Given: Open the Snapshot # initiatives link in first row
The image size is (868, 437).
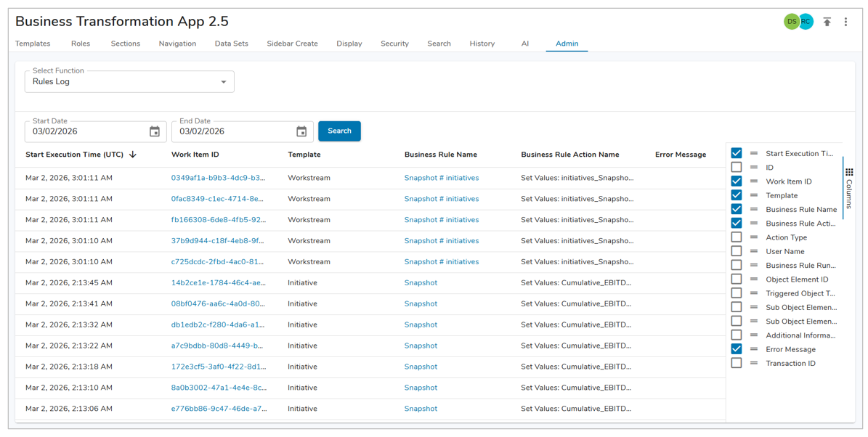Looking at the screenshot, I should click(x=441, y=178).
